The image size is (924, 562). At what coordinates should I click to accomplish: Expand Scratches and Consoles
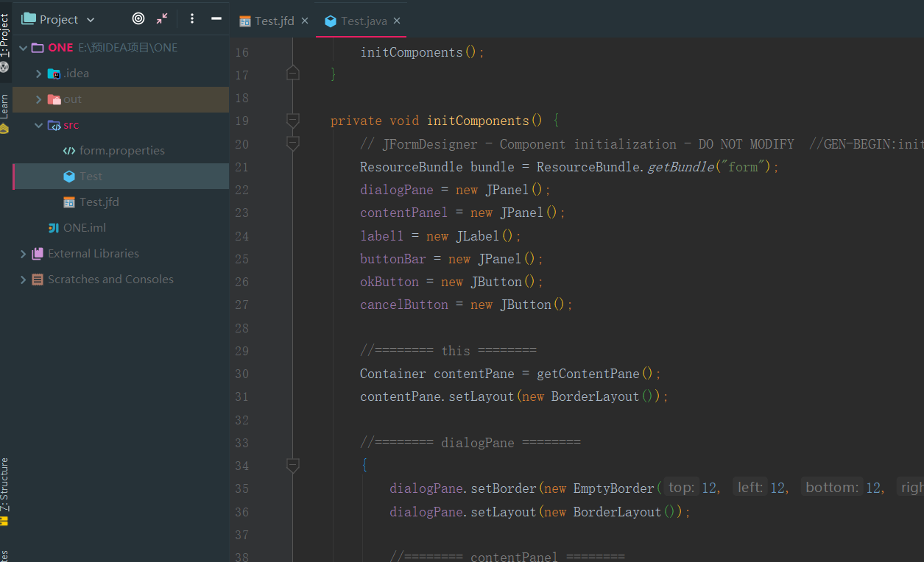click(23, 279)
